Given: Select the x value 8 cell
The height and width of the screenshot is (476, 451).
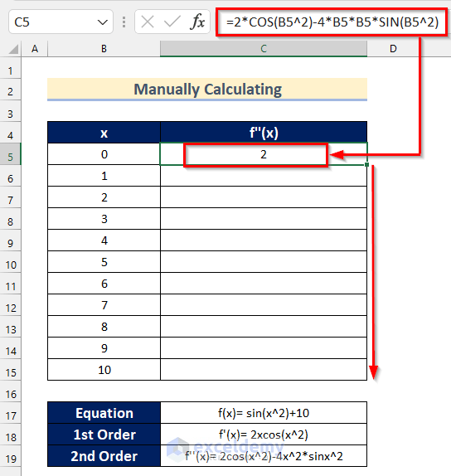Looking at the screenshot, I should tap(104, 327).
